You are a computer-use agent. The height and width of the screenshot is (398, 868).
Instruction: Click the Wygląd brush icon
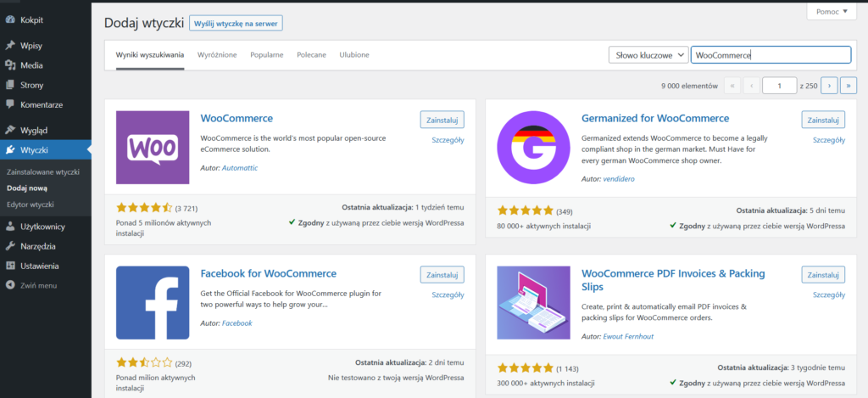pos(10,131)
